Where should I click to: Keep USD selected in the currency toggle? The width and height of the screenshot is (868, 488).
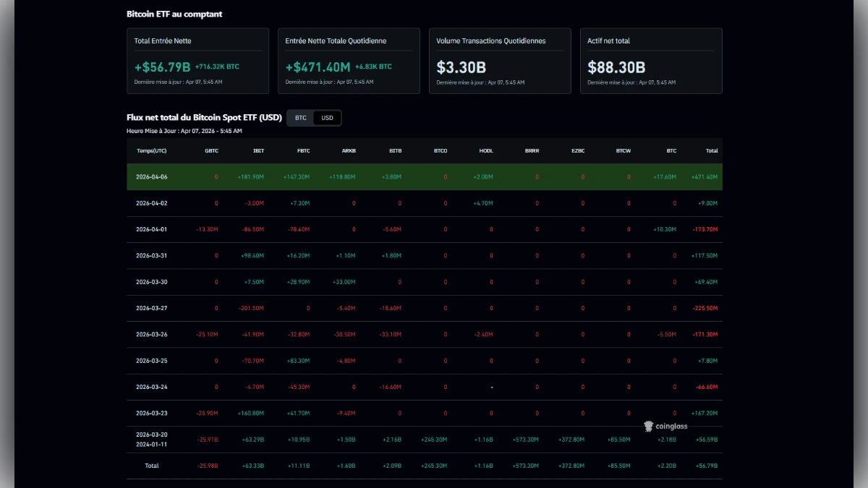(327, 117)
